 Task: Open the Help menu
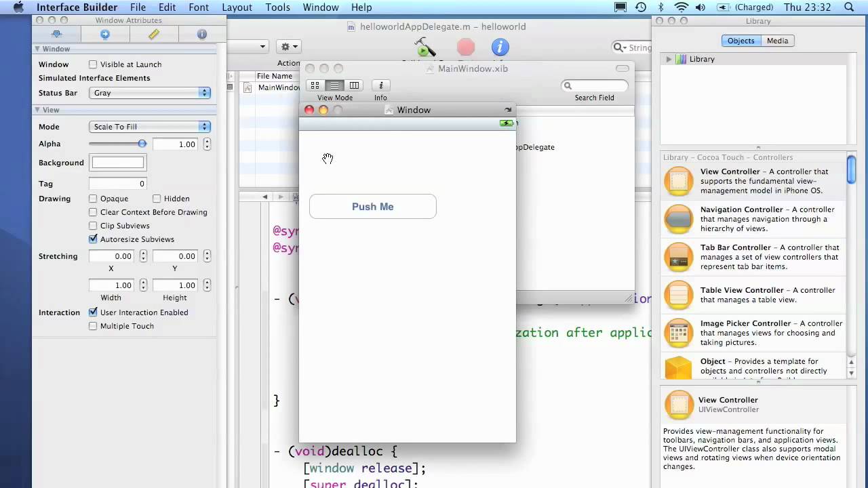pos(361,7)
